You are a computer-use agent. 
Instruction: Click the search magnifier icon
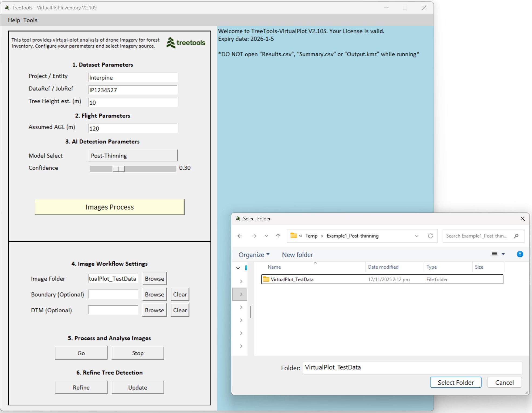point(516,236)
